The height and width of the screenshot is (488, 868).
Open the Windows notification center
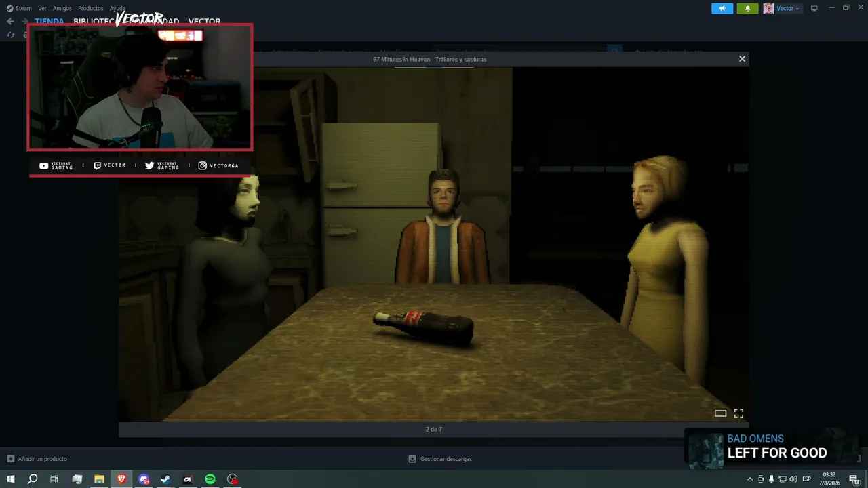point(854,479)
